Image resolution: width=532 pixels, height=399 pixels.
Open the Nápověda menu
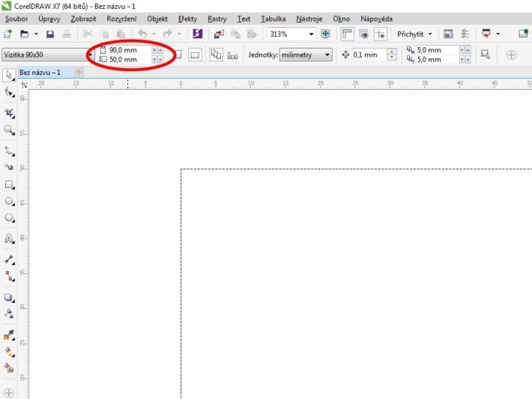(376, 19)
